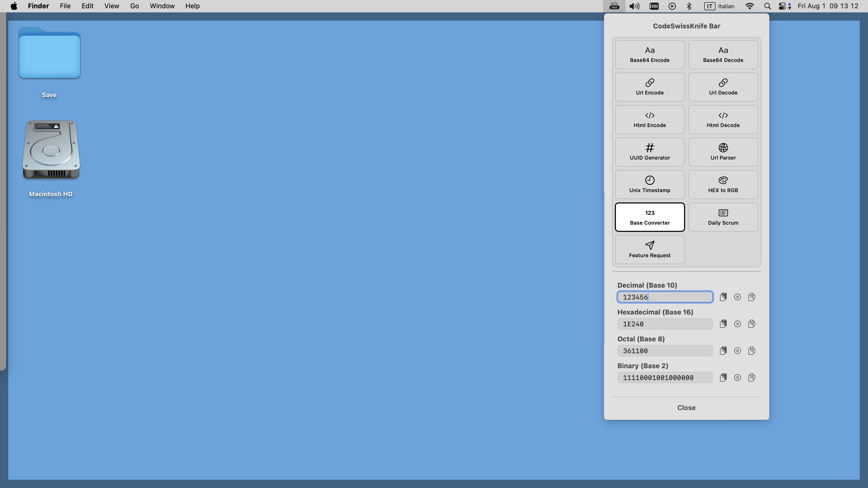Open the Html Encode tool
Image resolution: width=868 pixels, height=488 pixels.
pyautogui.click(x=649, y=120)
